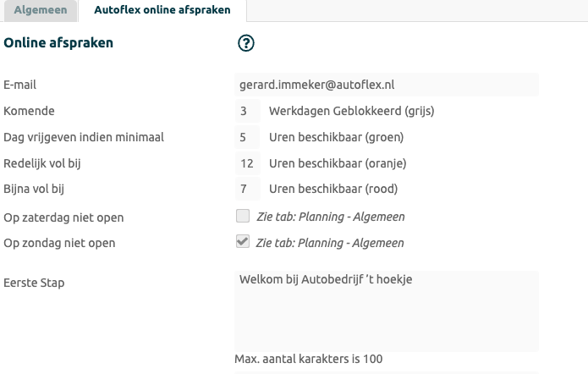Click the Max. aantal karakters is 100 hint
Image resolution: width=588 pixels, height=374 pixels.
pos(308,360)
